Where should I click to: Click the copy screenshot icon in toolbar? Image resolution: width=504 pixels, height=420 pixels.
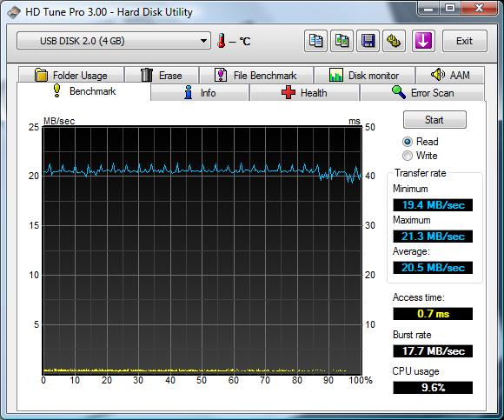click(x=342, y=41)
